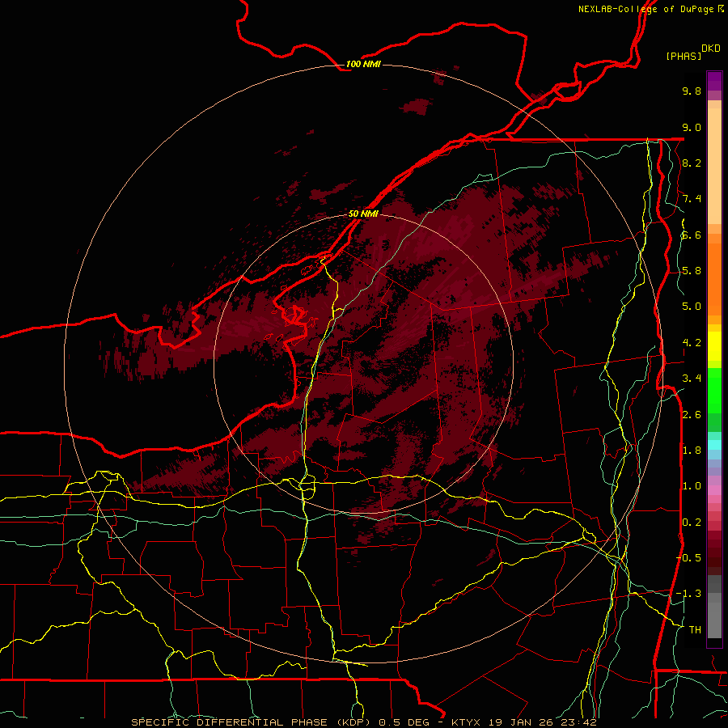This screenshot has width=728, height=728.
Task: Click the 50 NMI range ring label
Action: [363, 214]
